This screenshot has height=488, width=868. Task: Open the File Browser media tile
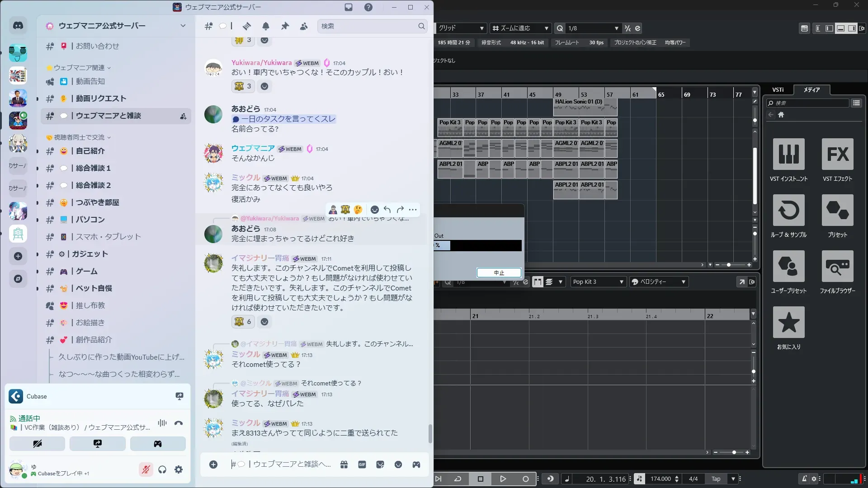pyautogui.click(x=837, y=267)
